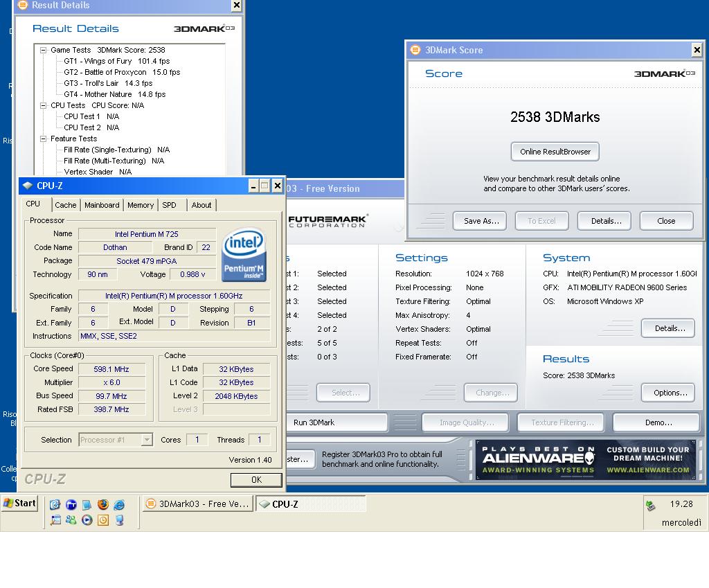The height and width of the screenshot is (588, 709).
Task: Click the Texture Filtering button
Action: click(x=561, y=422)
